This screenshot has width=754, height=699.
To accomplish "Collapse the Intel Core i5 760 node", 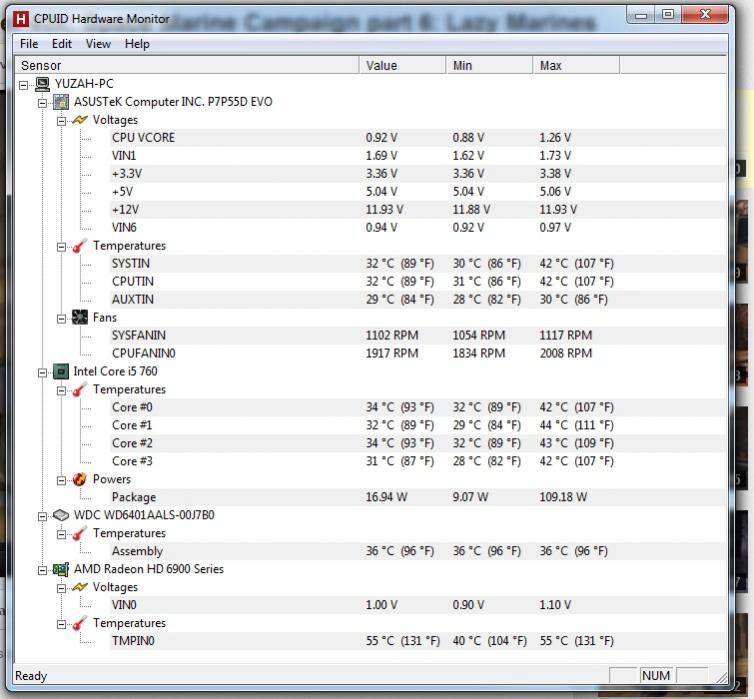I will tap(43, 372).
